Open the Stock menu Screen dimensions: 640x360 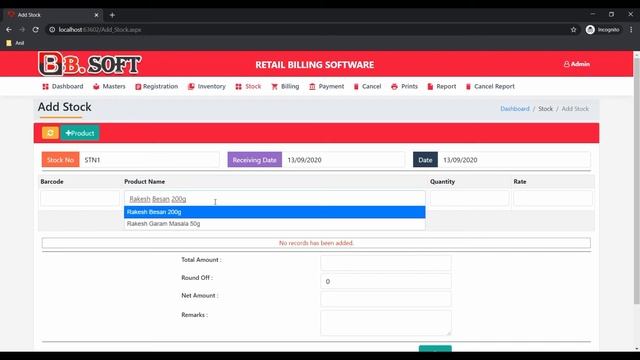(248, 87)
